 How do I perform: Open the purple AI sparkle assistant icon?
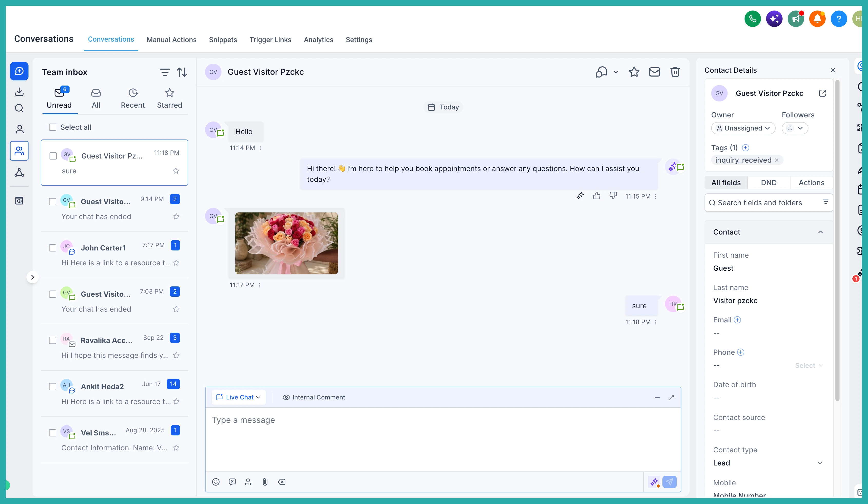[774, 18]
